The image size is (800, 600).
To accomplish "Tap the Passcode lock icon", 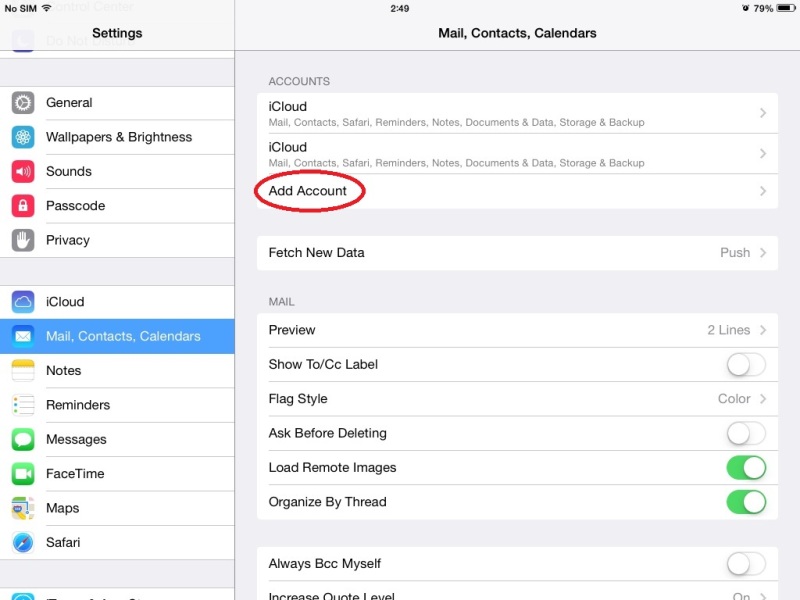I will click(x=23, y=206).
